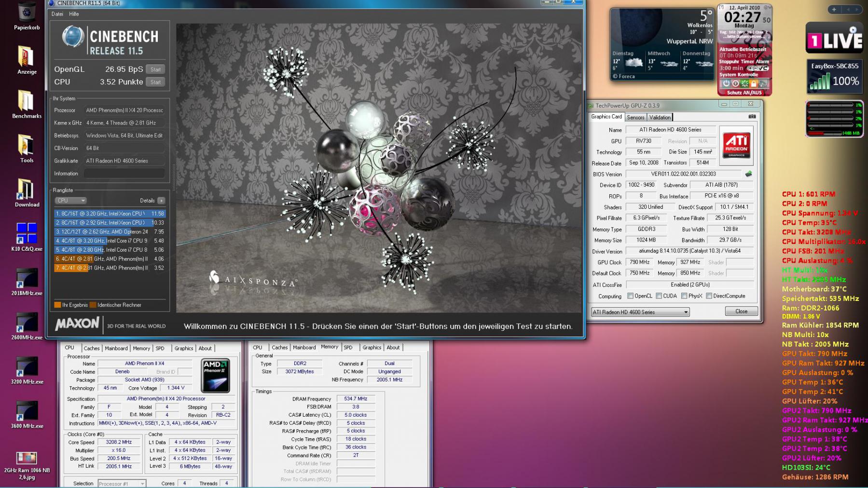Launch the K10 C&Q.exe shortcut

[x=27, y=237]
